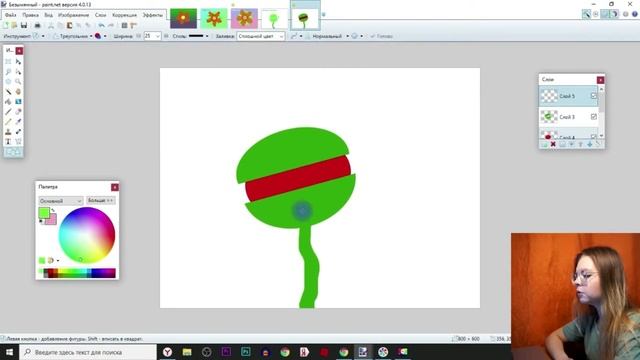The width and height of the screenshot is (640, 360).
Task: Select the Eraser tool
Action: pyautogui.click(x=18, y=112)
